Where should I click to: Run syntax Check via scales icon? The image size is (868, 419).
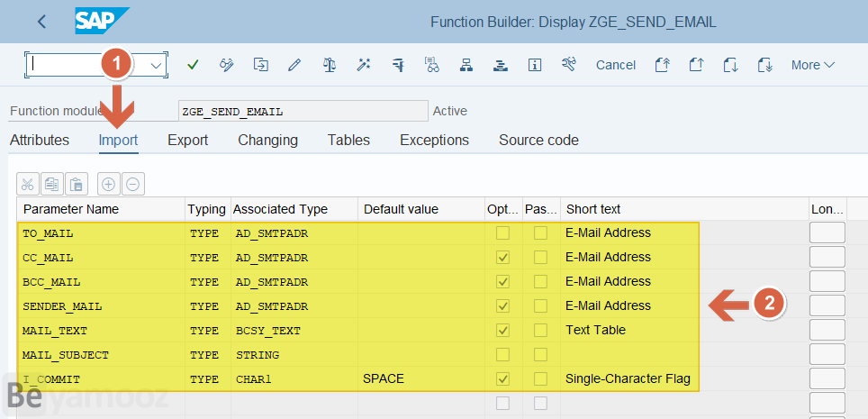pyautogui.click(x=330, y=65)
